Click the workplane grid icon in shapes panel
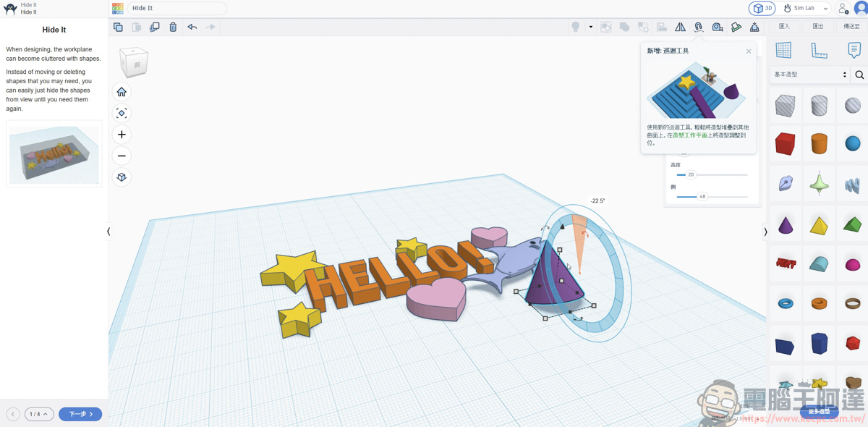 (x=783, y=50)
